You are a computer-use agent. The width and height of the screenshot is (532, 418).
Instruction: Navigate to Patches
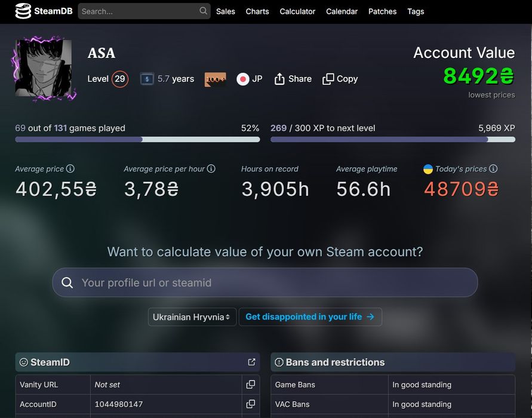(382, 11)
